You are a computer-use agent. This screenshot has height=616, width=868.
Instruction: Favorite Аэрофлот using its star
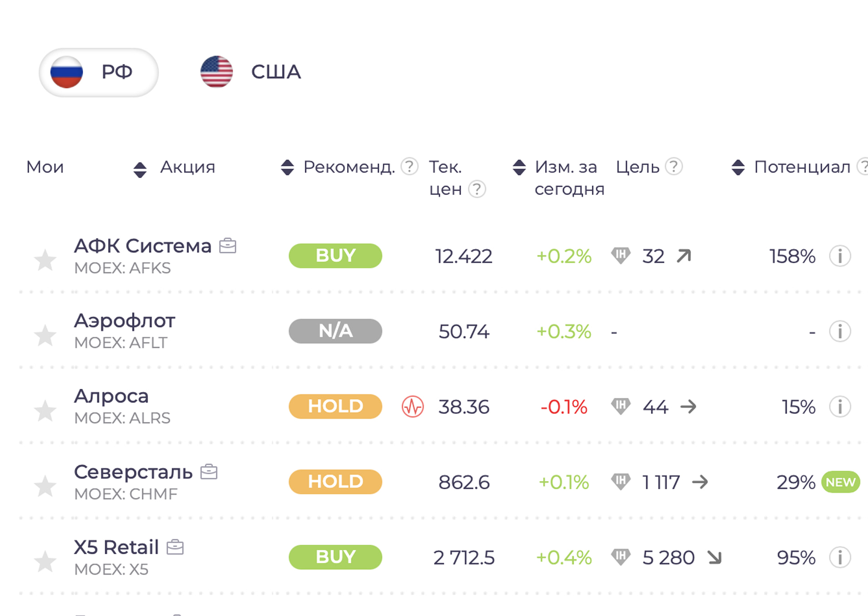pyautogui.click(x=45, y=335)
